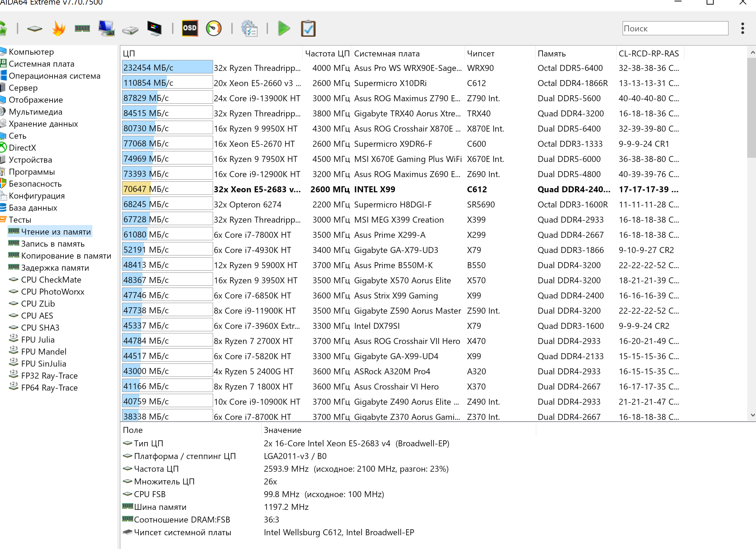Click the 232454 МБ/с result bar
The image size is (756, 549).
[x=167, y=67]
